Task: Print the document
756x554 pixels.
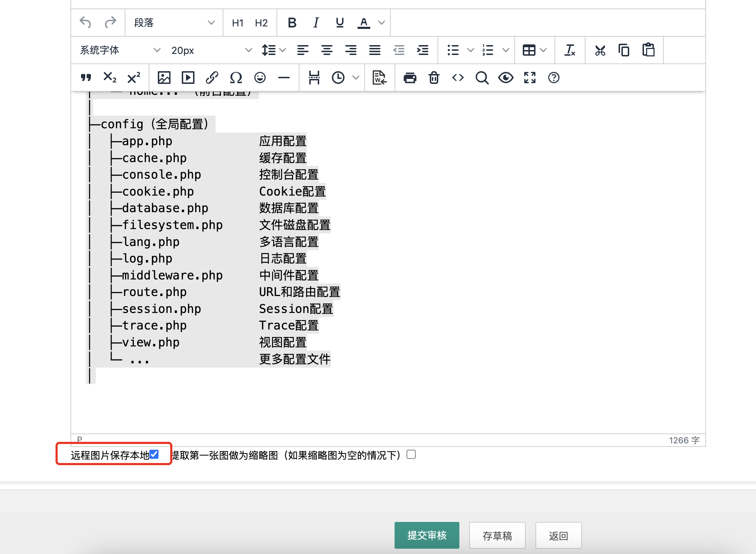Action: coord(410,78)
